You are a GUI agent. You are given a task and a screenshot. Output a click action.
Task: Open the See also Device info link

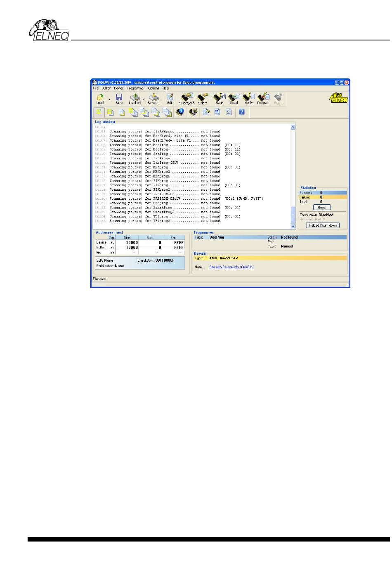[231, 267]
